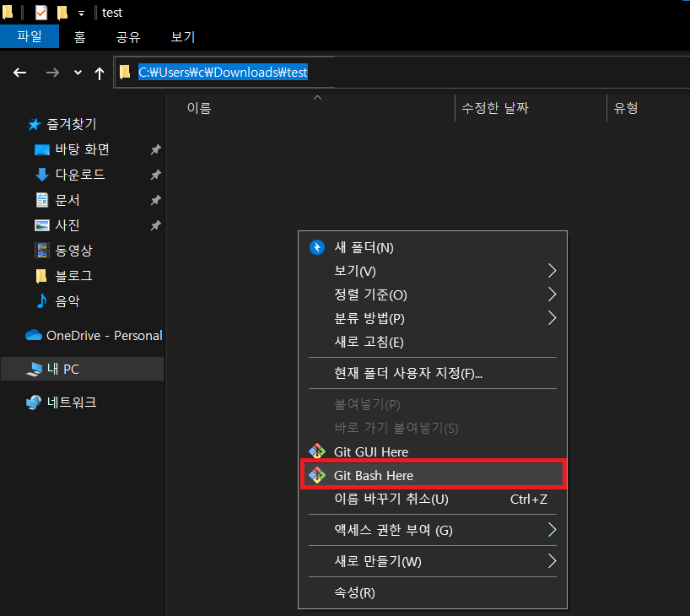The image size is (690, 616).
Task: Open 동영상 in the sidebar
Action: [74, 251]
